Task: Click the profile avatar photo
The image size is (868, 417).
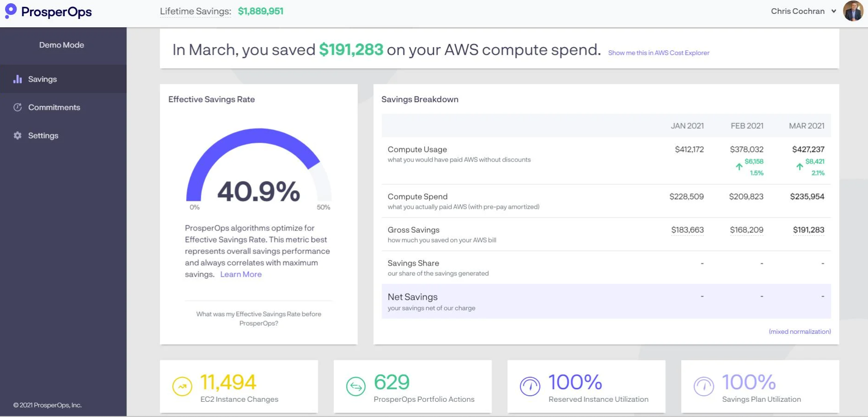Action: [x=853, y=11]
